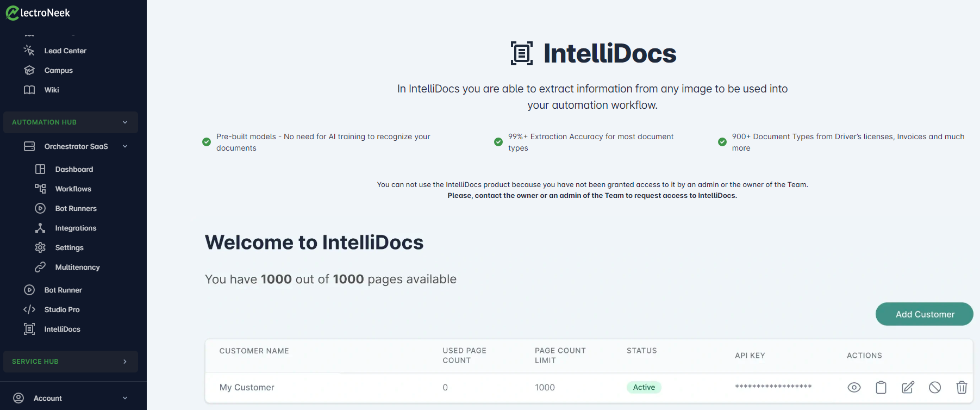This screenshot has width=980, height=410.
Task: Open Settings page
Action: [70, 247]
